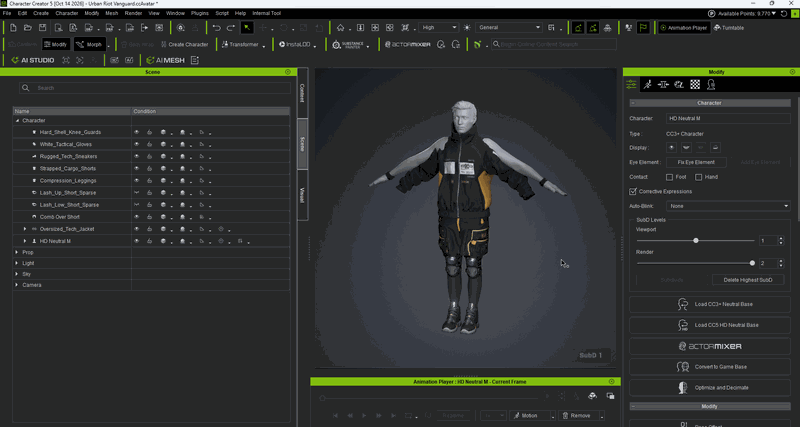Viewport: 800px width, 427px height.
Task: Expand the HD Neutral M tree node
Action: pyautogui.click(x=25, y=241)
